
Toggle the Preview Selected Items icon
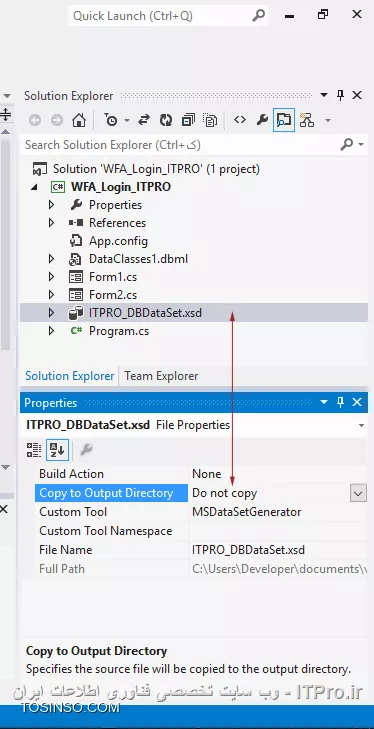[x=284, y=120]
